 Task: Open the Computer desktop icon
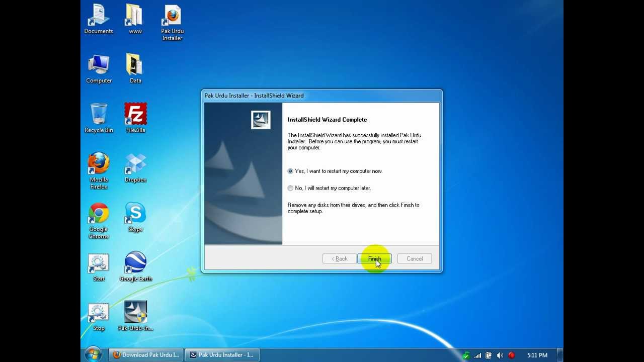click(99, 69)
